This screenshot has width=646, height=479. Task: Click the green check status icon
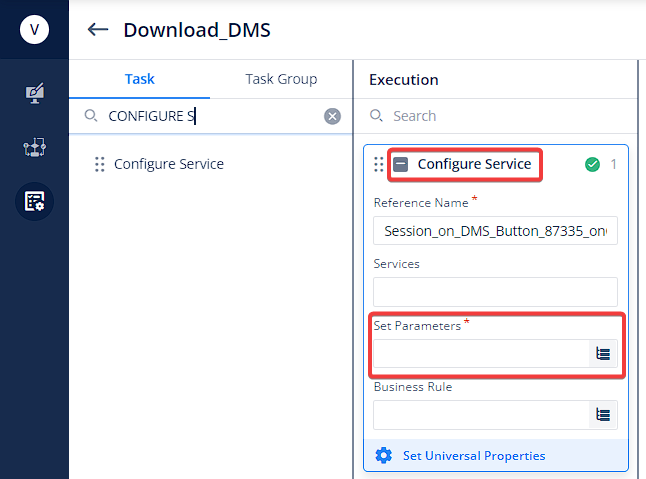[x=592, y=164]
